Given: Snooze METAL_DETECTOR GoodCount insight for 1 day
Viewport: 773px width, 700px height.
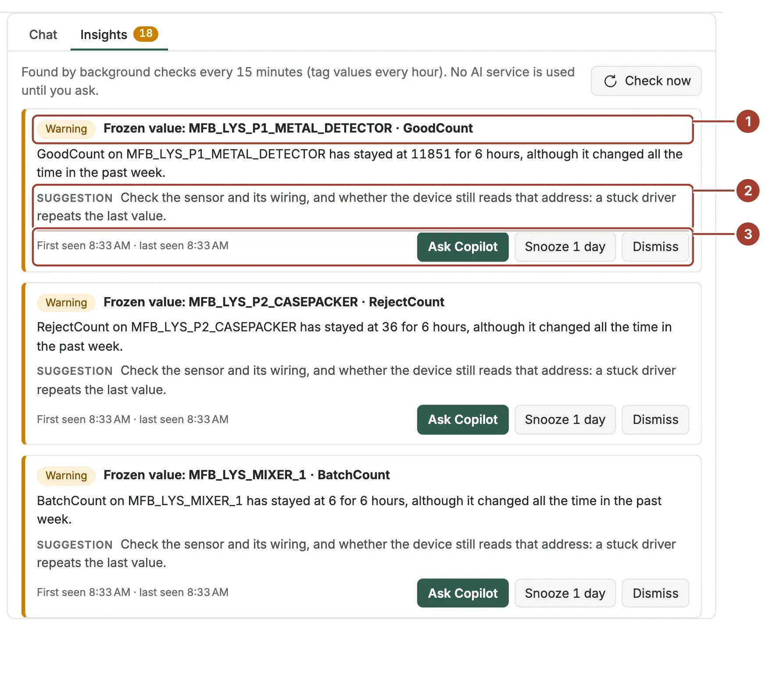Looking at the screenshot, I should coord(565,247).
